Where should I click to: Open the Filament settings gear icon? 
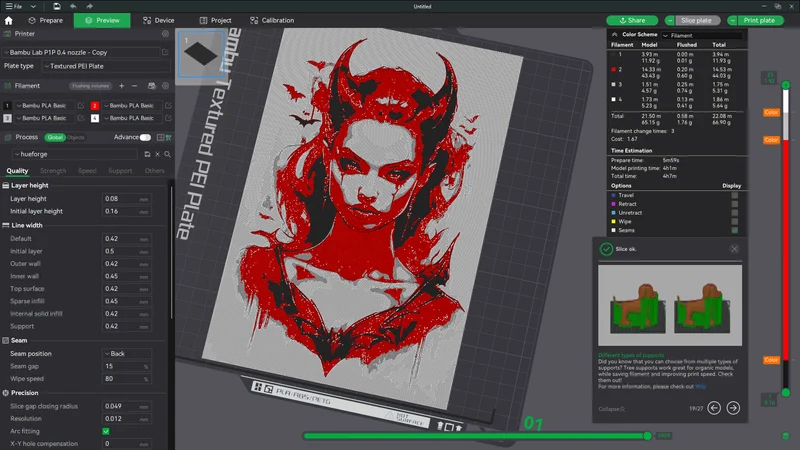(x=165, y=86)
